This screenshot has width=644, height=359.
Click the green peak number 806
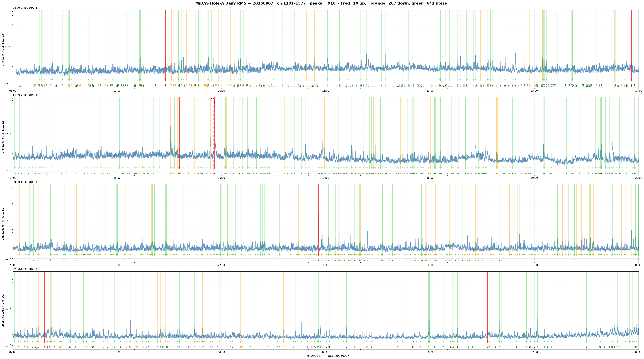(121, 347)
